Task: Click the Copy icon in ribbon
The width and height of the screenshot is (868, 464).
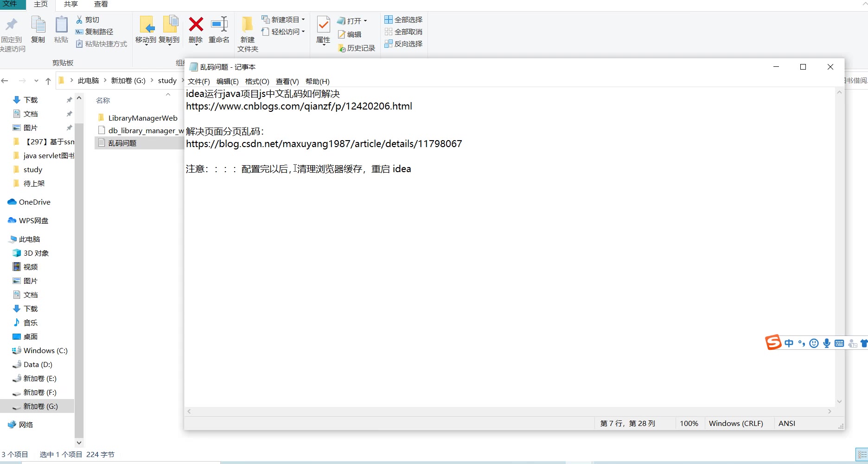Action: click(38, 25)
